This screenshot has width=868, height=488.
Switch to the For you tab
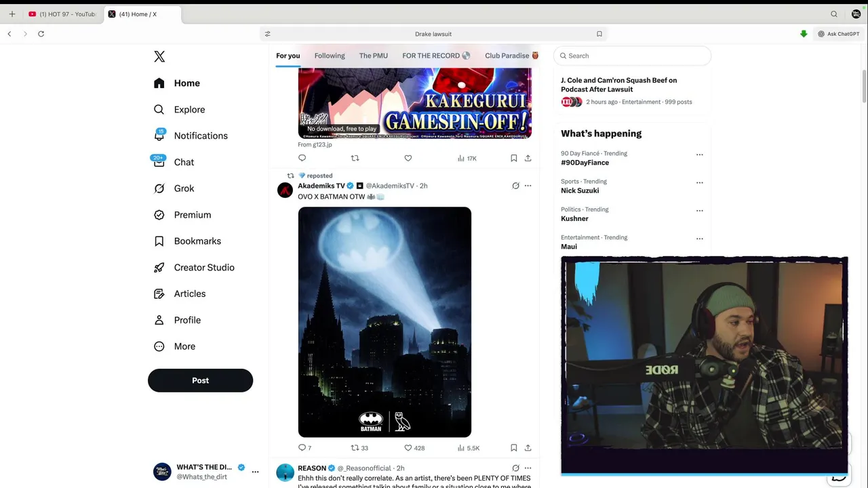[x=288, y=56]
